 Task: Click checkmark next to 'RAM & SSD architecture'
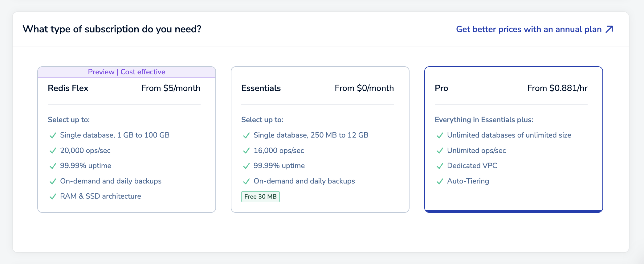click(53, 196)
